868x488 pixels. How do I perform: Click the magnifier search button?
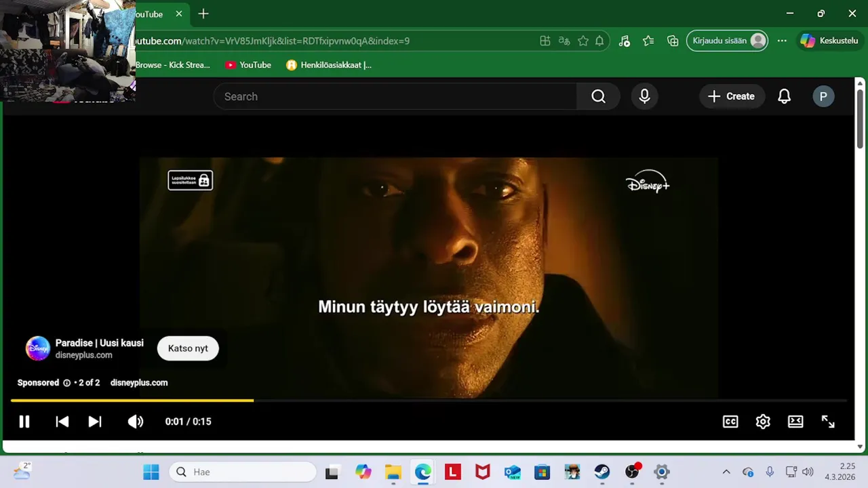click(x=598, y=97)
